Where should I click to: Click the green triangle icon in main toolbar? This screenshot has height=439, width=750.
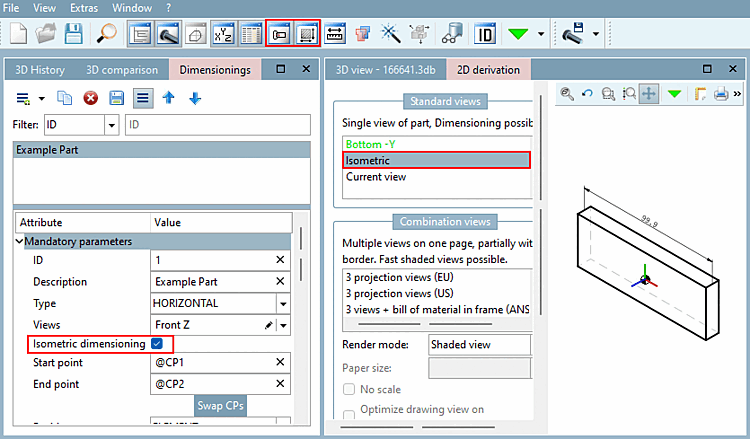coord(518,34)
